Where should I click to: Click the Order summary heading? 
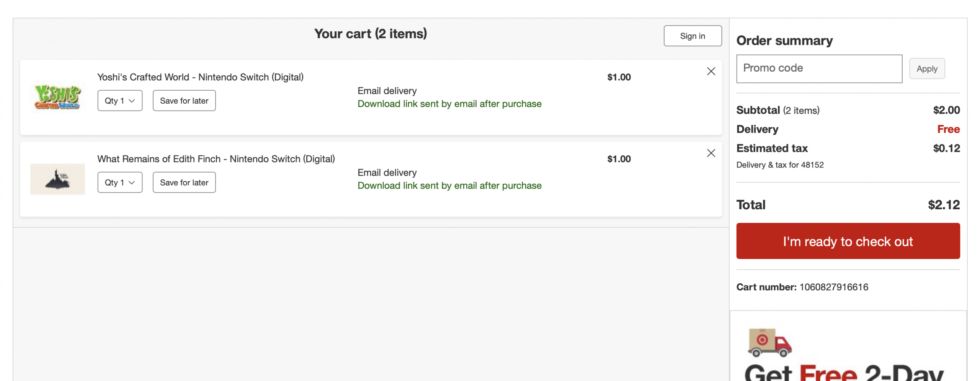(x=784, y=41)
